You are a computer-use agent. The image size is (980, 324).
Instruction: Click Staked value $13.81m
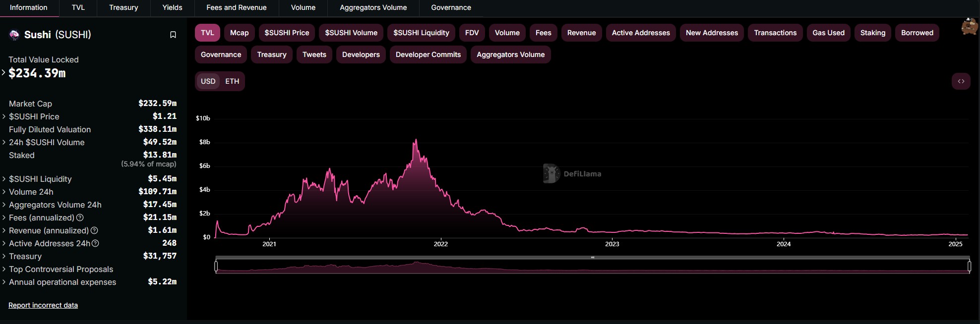click(x=160, y=155)
